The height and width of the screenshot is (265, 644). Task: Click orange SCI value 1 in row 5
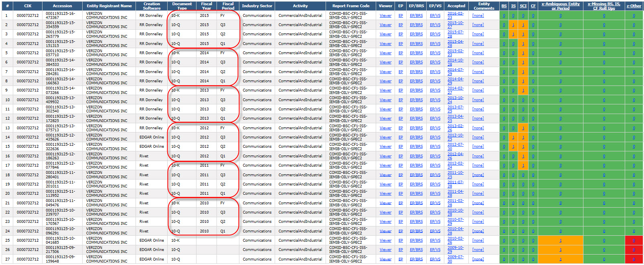coord(523,53)
